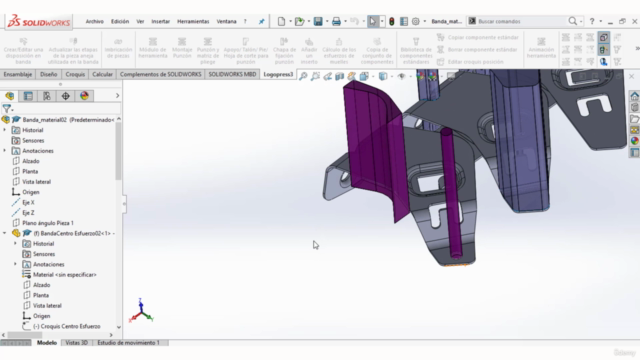Open File Properties list icon
This screenshot has height=360, width=640.
[x=404, y=21]
